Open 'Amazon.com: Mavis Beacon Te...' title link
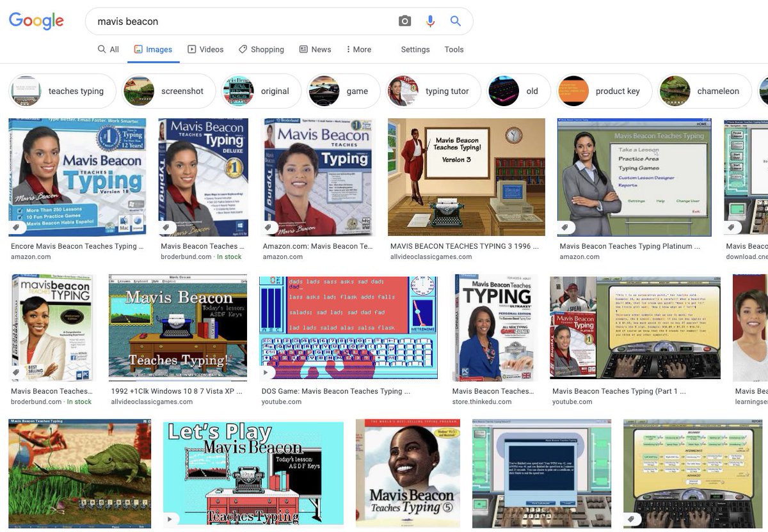 pos(317,246)
